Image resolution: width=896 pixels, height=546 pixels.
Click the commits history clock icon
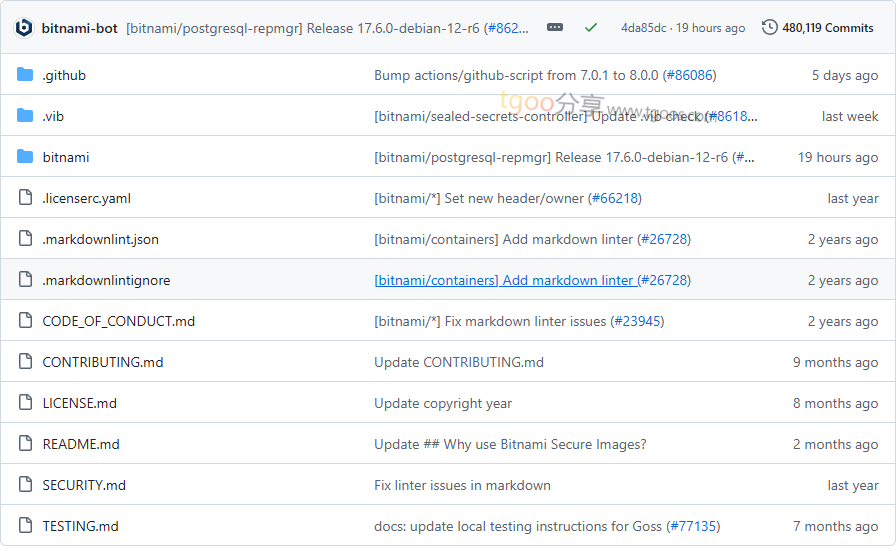pyautogui.click(x=769, y=28)
